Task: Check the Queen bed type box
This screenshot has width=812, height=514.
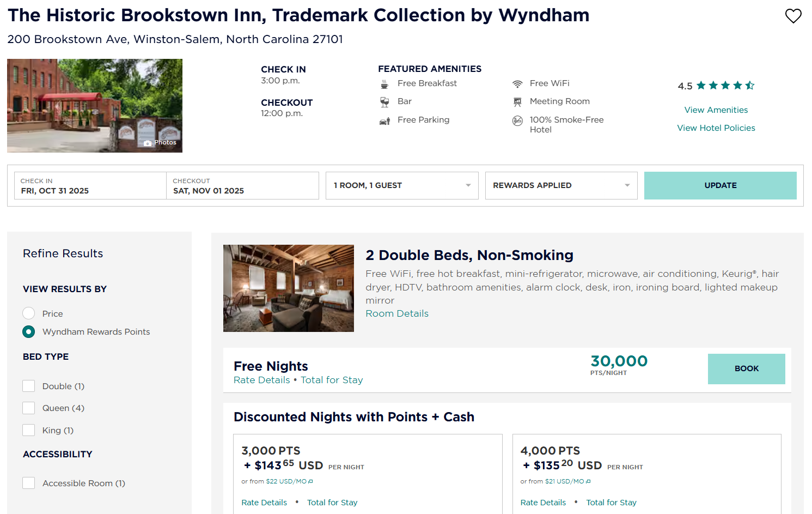Action: coord(29,408)
